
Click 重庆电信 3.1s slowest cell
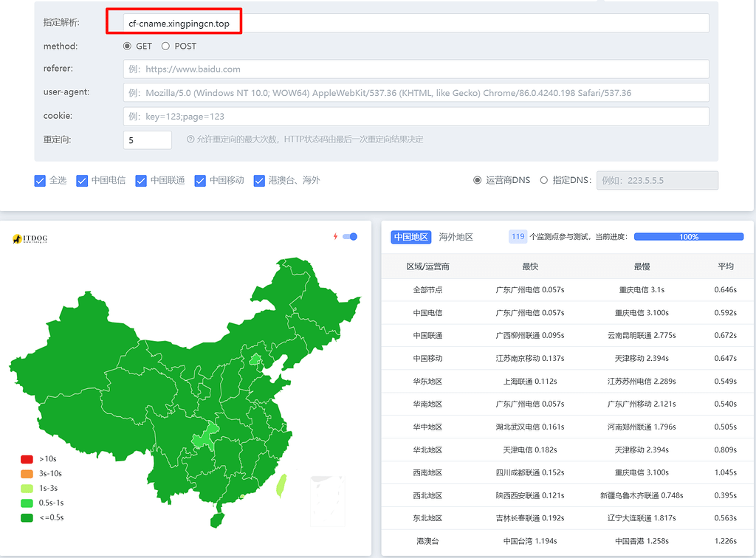tap(642, 289)
